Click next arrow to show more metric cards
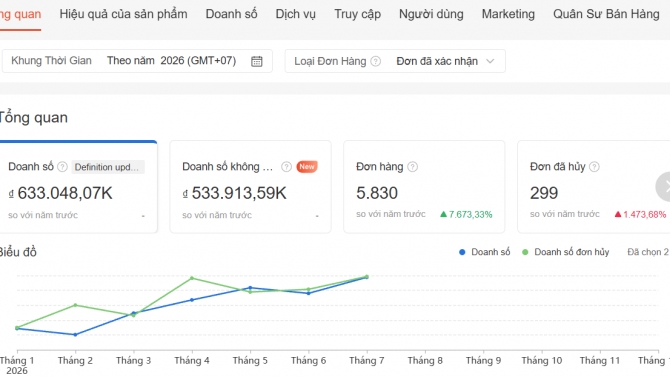 [664, 186]
